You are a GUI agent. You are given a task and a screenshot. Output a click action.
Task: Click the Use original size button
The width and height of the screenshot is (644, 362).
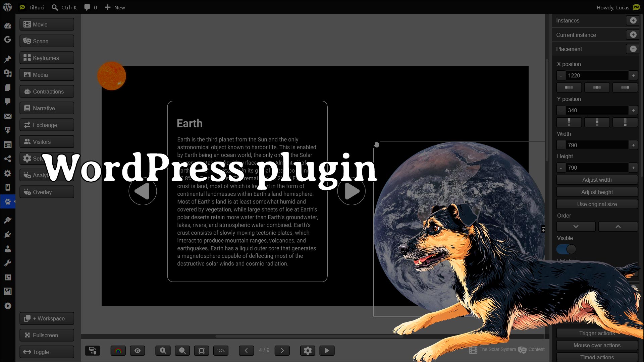click(597, 204)
